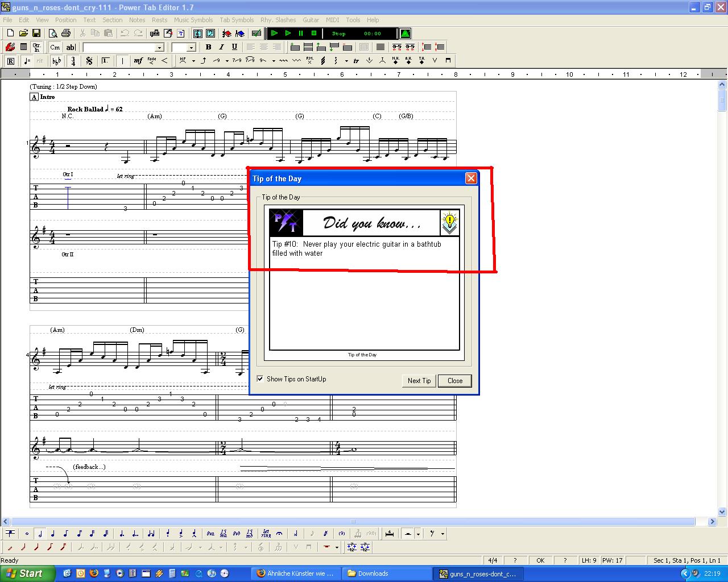Viewport: 728px width, 582px height.
Task: Open the font name combo box
Action: pyautogui.click(x=123, y=47)
